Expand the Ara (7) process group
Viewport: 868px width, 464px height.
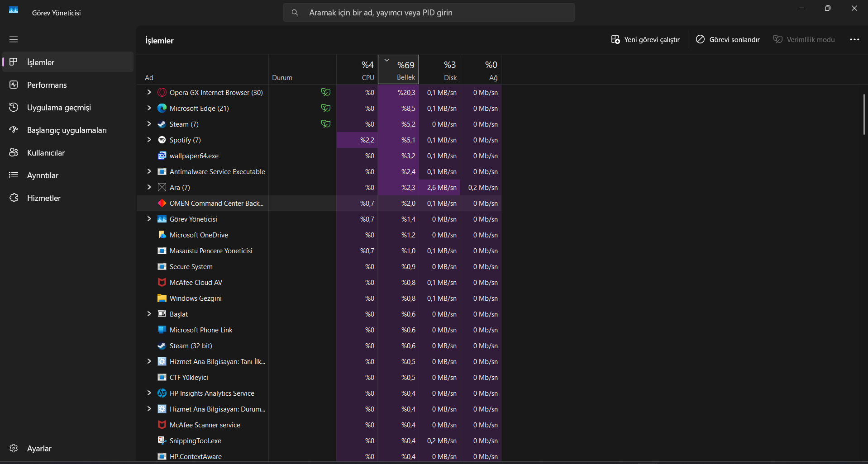149,187
